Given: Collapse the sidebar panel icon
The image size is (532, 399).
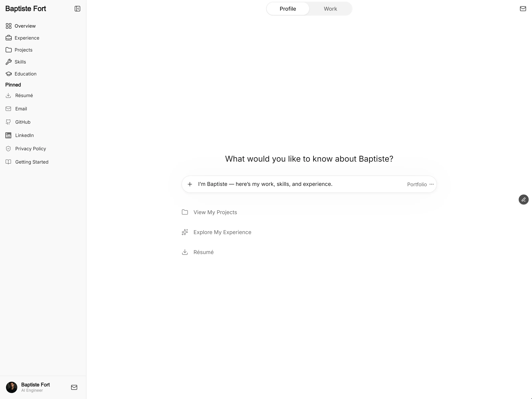Looking at the screenshot, I should coord(77,9).
